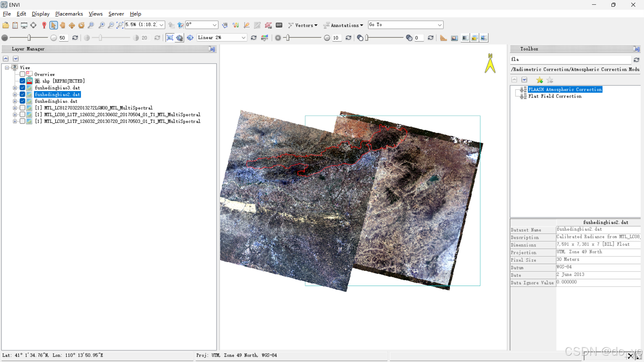
Task: Open the Display menu
Action: click(40, 14)
